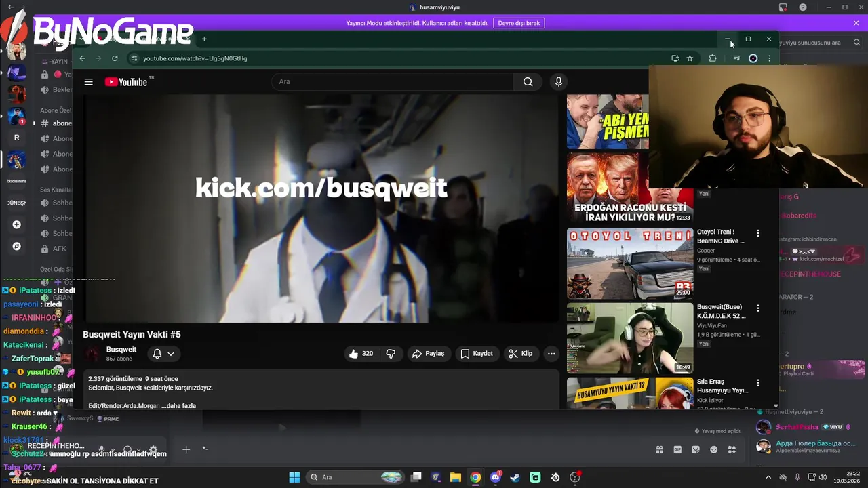This screenshot has height=488, width=868.
Task: Open Discord sticker picker
Action: (x=696, y=449)
